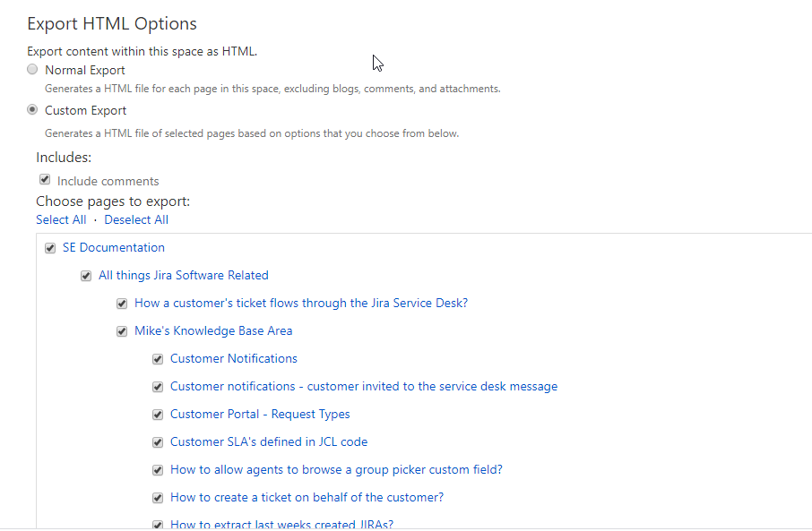Open How to allow agents browse link
This screenshot has height=531, width=812.
[336, 469]
